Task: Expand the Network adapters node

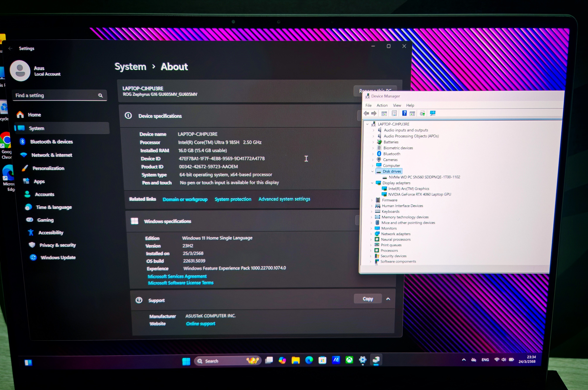Action: (371, 234)
